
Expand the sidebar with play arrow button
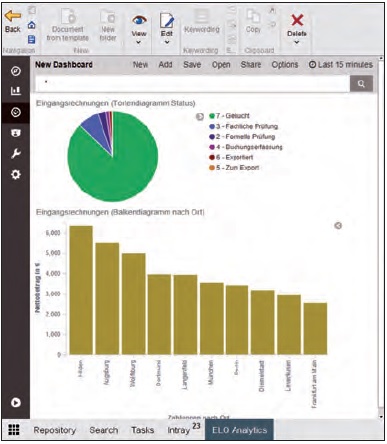point(16,402)
